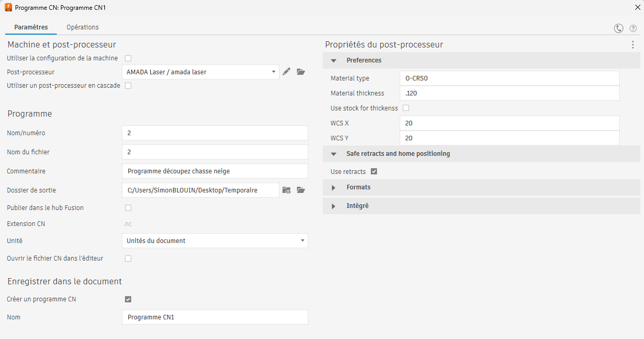This screenshot has width=644, height=339.
Task: Open the post-processor folder browse icon
Action: (301, 72)
